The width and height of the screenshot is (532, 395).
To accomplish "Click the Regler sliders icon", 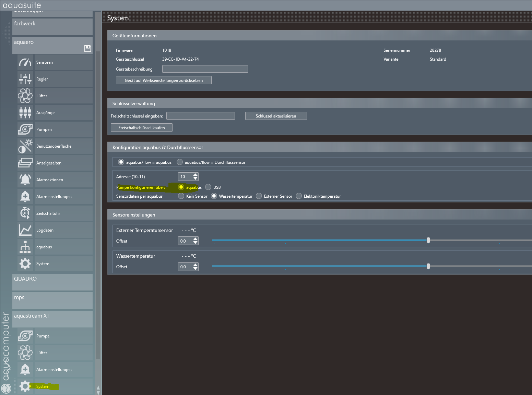I will 25,79.
